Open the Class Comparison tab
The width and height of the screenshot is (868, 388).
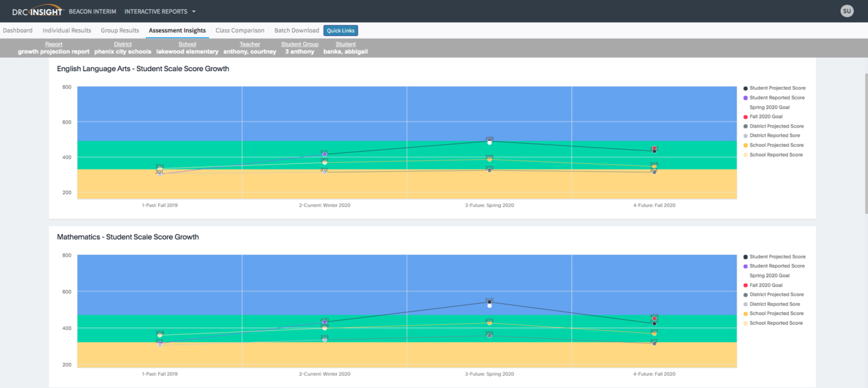[x=241, y=30]
